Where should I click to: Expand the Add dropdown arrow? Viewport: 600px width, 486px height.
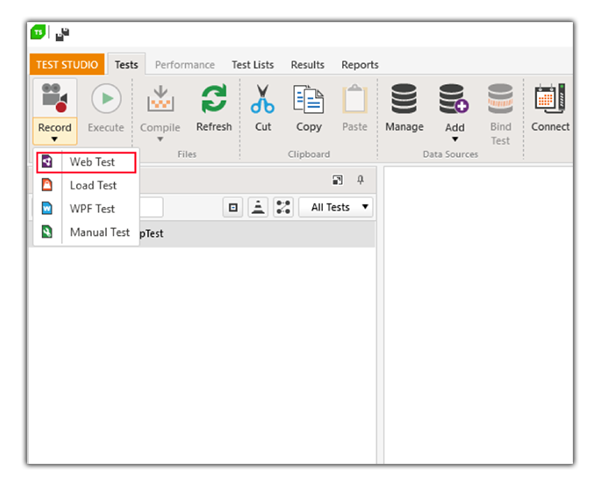tap(455, 139)
